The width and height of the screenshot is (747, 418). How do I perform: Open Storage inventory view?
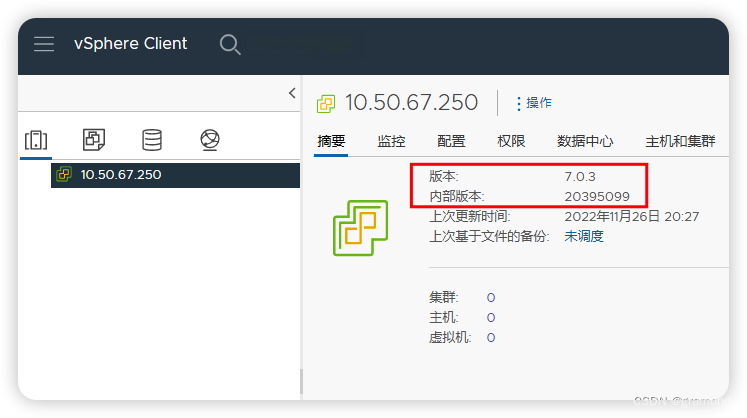coord(152,140)
